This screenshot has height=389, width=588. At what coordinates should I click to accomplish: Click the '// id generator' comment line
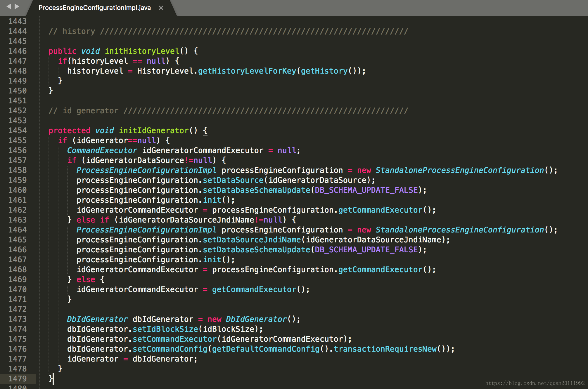tap(228, 111)
